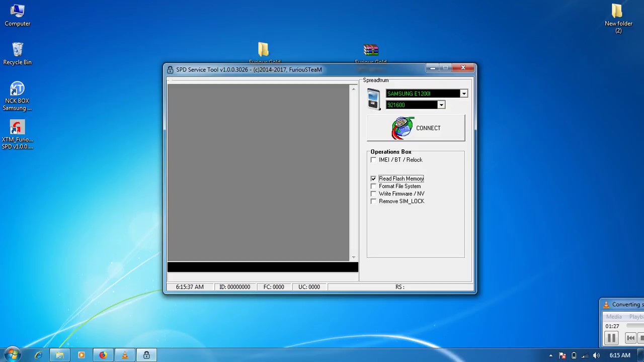Image resolution: width=644 pixels, height=362 pixels.
Task: Open Windows Explorer from taskbar
Action: tap(60, 355)
